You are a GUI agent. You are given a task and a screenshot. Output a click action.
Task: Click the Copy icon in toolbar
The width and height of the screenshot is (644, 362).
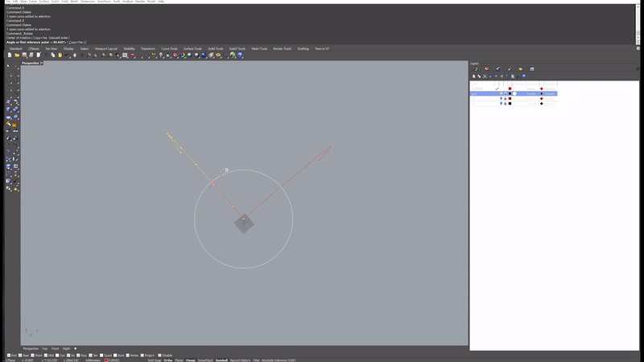(52, 55)
